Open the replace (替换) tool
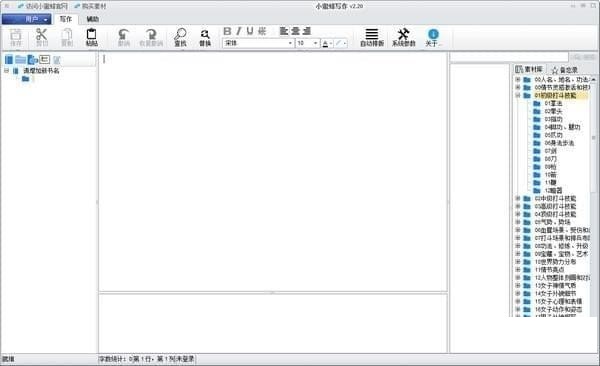Screen dimensions: 600x366 click(205, 37)
